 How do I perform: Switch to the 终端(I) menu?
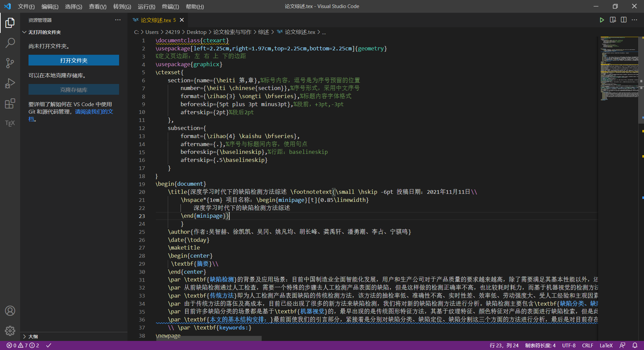click(170, 6)
